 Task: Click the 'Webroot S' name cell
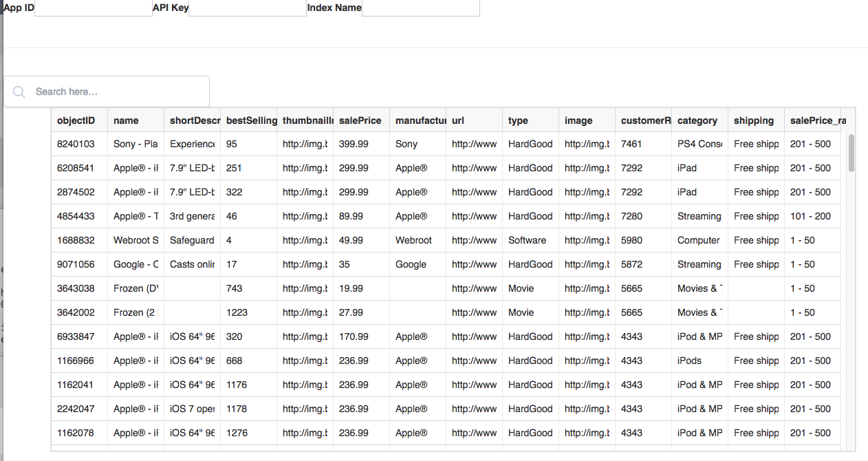135,240
